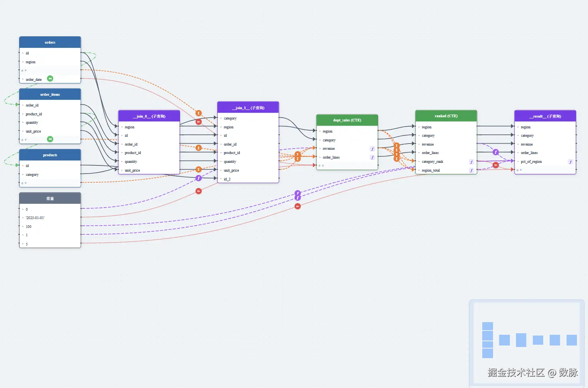588x388 pixels.
Task: Click red filter icon between ranked and __result__
Action: tap(496, 165)
